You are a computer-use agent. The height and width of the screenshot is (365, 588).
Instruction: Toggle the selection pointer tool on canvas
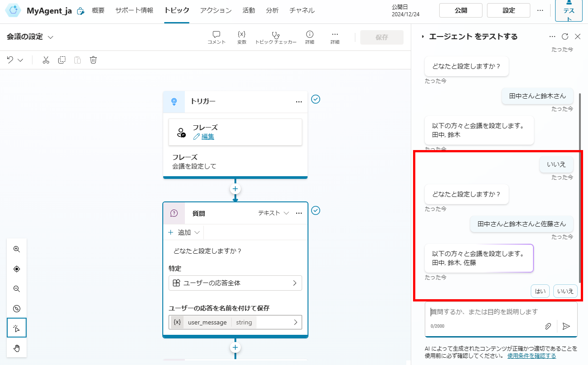pyautogui.click(x=17, y=328)
